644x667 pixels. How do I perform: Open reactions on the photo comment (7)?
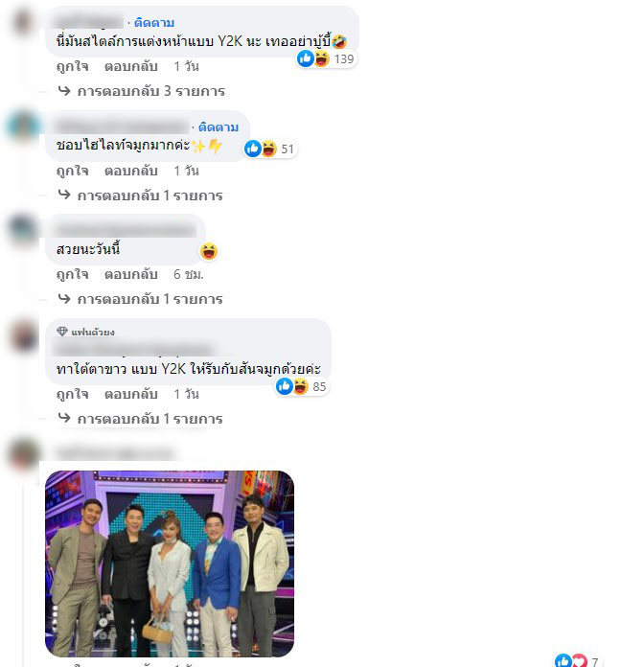(577, 660)
